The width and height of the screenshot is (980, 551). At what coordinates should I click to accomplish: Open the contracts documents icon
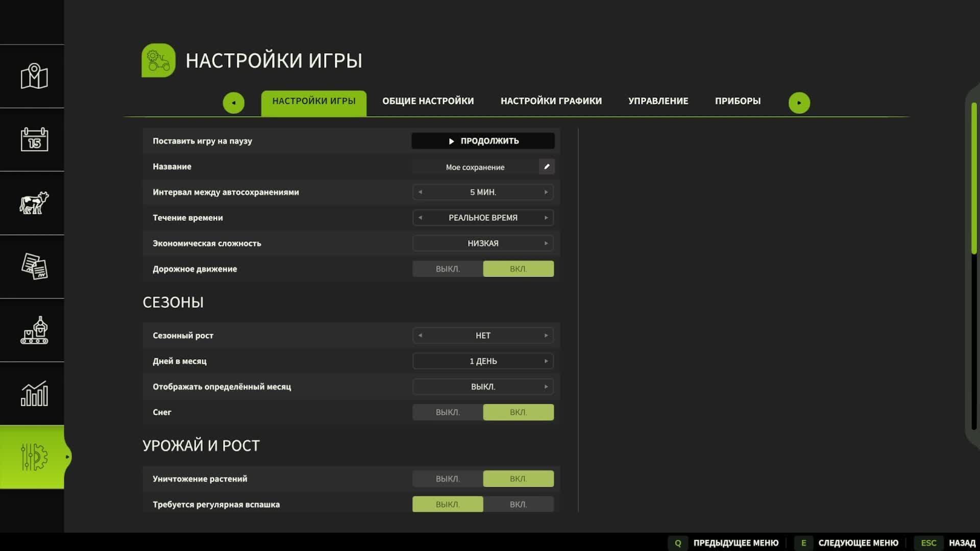(34, 266)
